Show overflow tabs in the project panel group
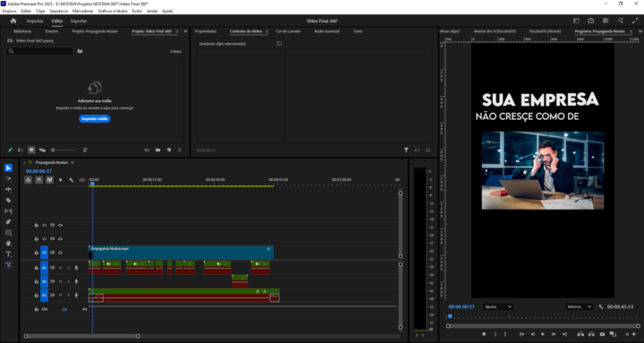The width and height of the screenshot is (644, 343). (185, 31)
